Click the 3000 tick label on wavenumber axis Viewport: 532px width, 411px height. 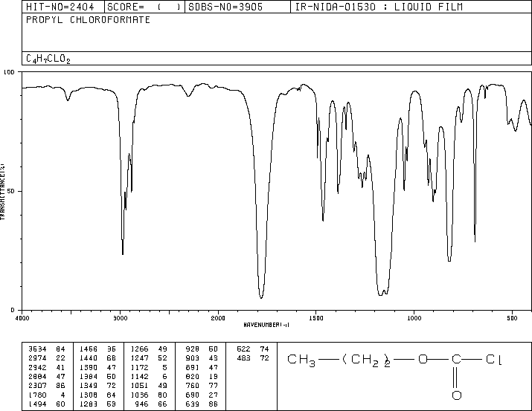tap(120, 318)
